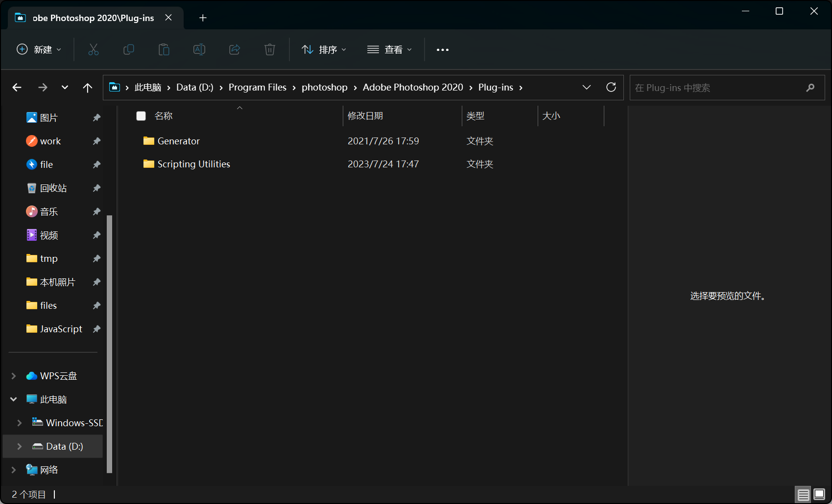832x504 pixels.
Task: Open a new tab with plus button
Action: pyautogui.click(x=203, y=18)
